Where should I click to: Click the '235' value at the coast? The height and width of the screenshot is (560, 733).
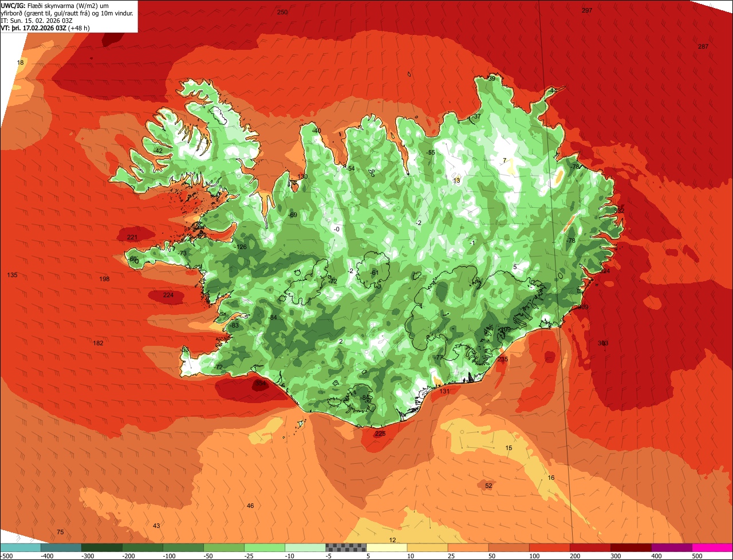click(x=503, y=359)
